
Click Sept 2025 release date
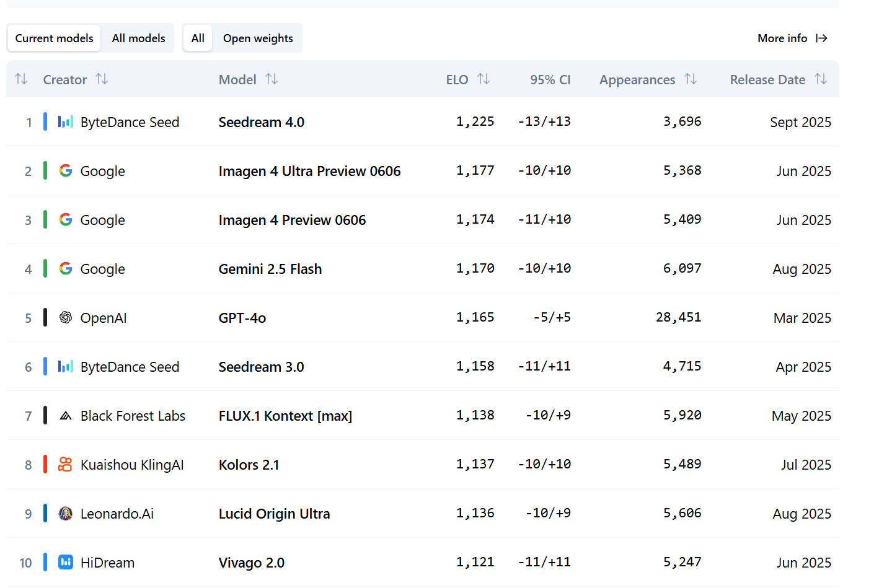[800, 122]
